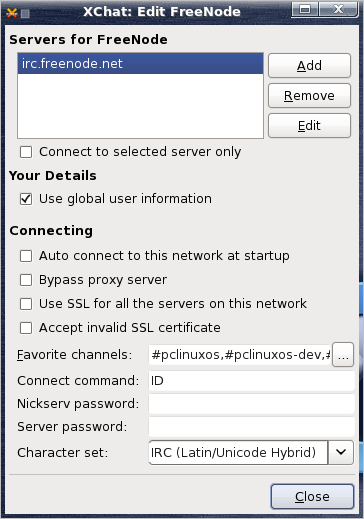Select irc.freenode.net in the servers list
Viewport: 364px width, 519px height.
pyautogui.click(x=140, y=63)
